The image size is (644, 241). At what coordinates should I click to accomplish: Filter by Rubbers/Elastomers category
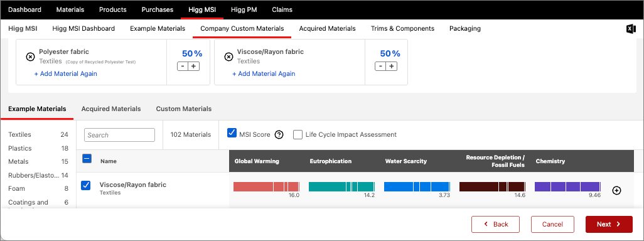[x=38, y=175]
